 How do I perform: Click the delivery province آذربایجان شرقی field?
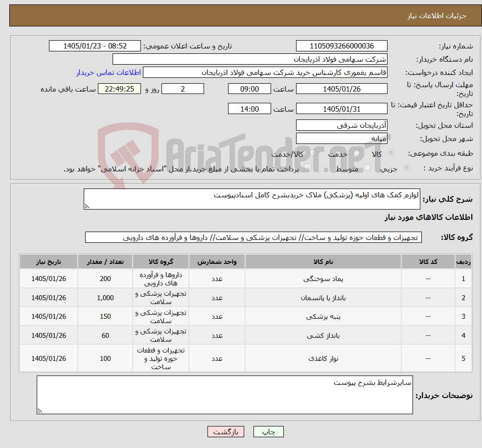(x=342, y=125)
